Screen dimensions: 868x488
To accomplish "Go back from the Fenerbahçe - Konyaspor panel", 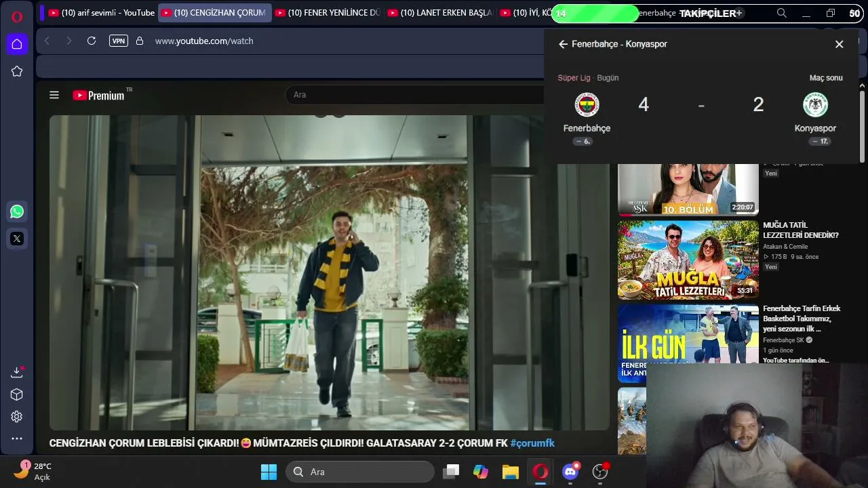I will click(563, 44).
